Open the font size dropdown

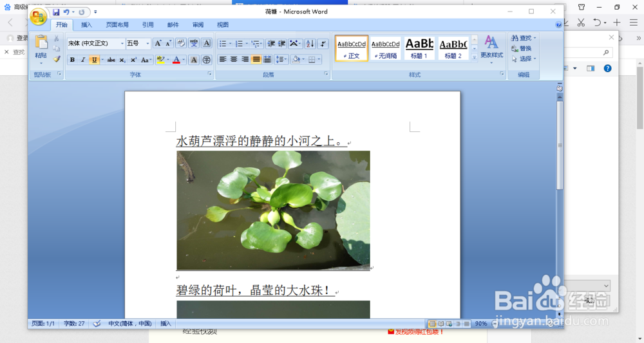coord(148,44)
